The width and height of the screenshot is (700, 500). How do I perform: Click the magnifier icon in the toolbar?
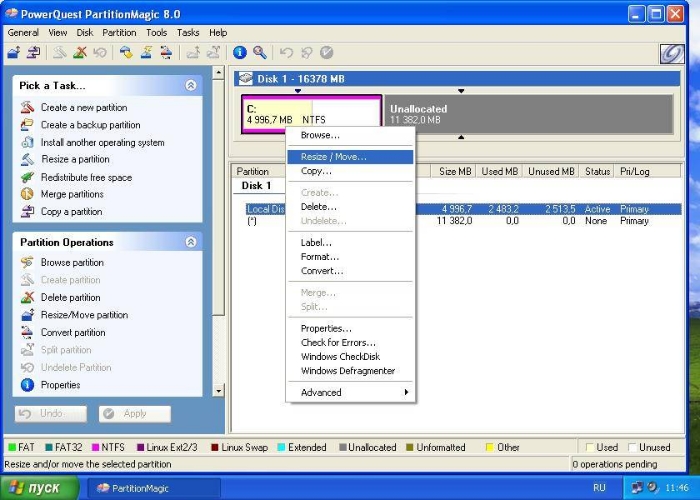260,52
